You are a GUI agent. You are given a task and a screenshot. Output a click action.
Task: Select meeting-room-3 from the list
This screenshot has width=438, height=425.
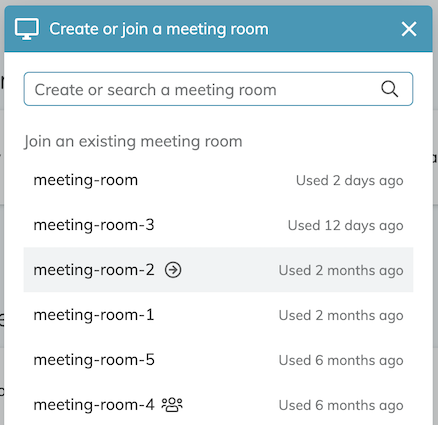[218, 225]
